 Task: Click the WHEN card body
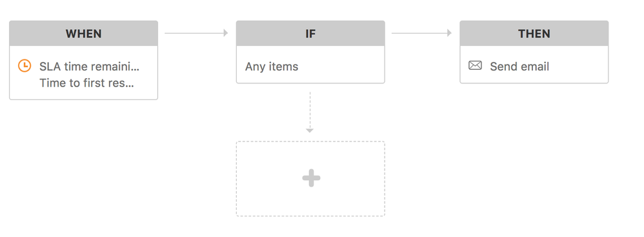click(x=83, y=72)
